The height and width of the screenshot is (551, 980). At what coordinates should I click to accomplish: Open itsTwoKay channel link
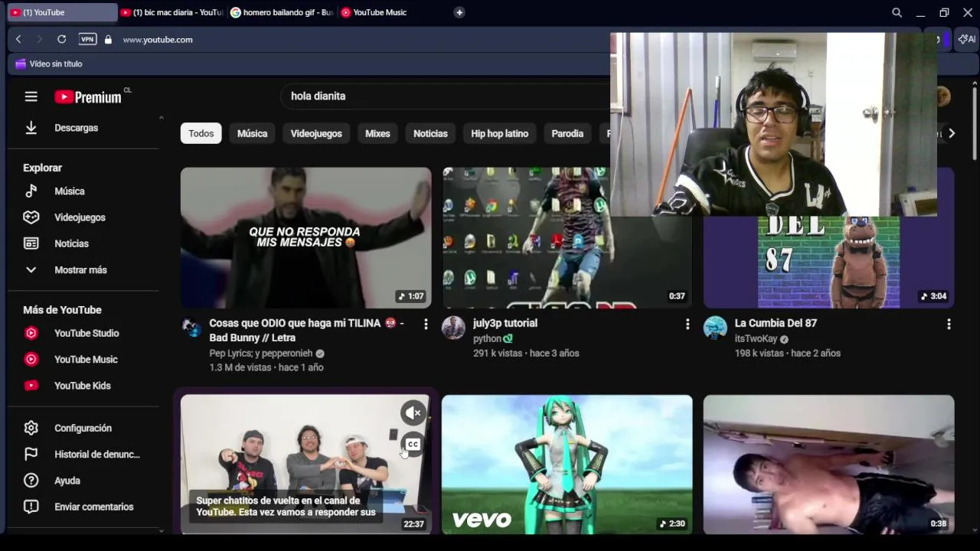coord(756,338)
